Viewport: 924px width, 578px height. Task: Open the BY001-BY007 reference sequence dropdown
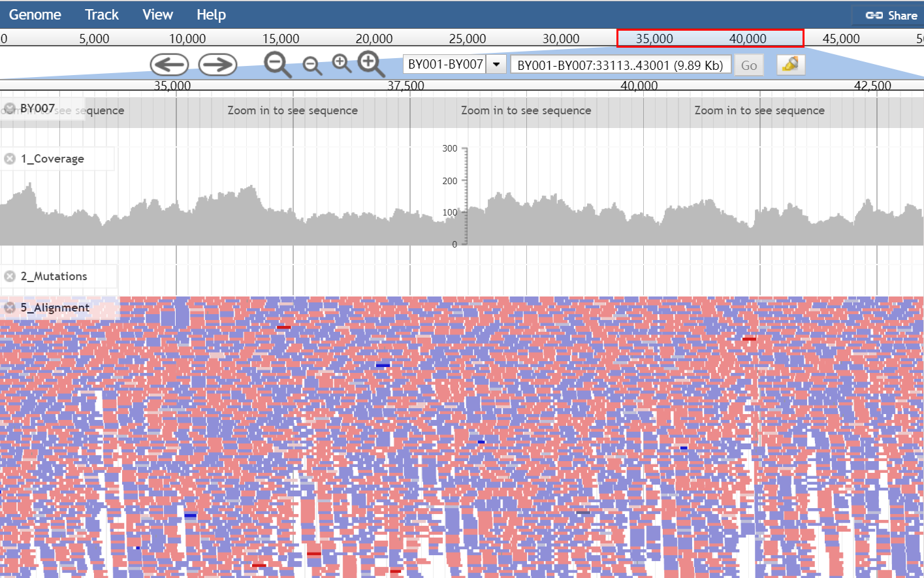click(x=496, y=64)
